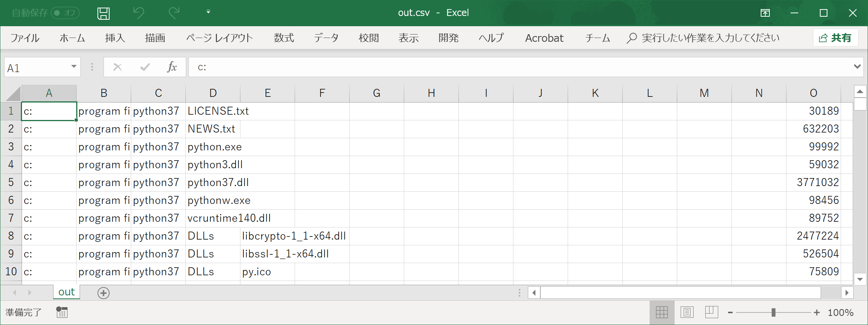Click the formula bar Cancel X icon
868x325 pixels.
pos(118,67)
